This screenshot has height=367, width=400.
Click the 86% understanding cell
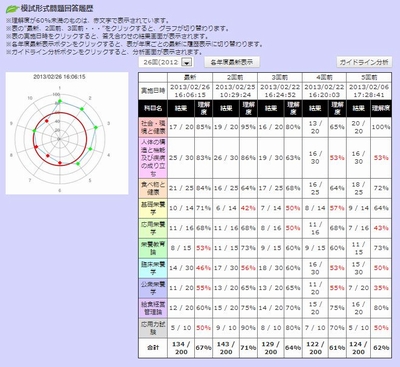[x=248, y=158]
